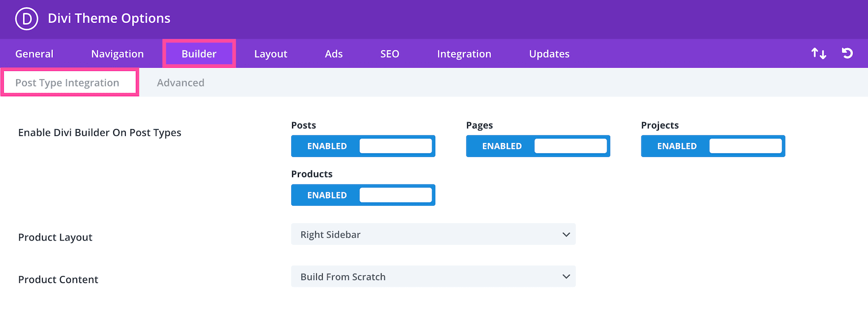Click the reset to defaults icon

coord(847,54)
